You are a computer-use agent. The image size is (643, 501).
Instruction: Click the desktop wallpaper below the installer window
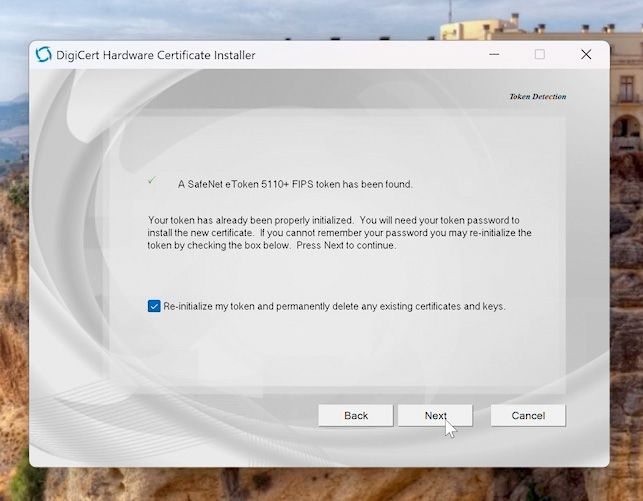tap(320, 485)
